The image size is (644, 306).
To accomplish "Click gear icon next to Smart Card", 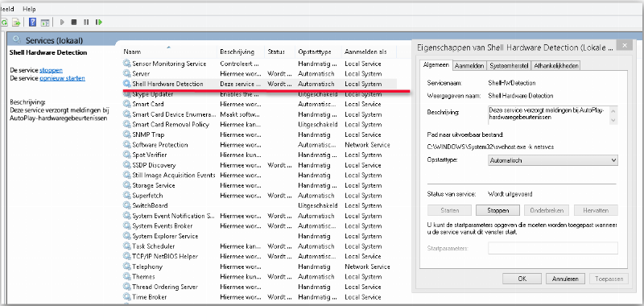I will click(127, 105).
